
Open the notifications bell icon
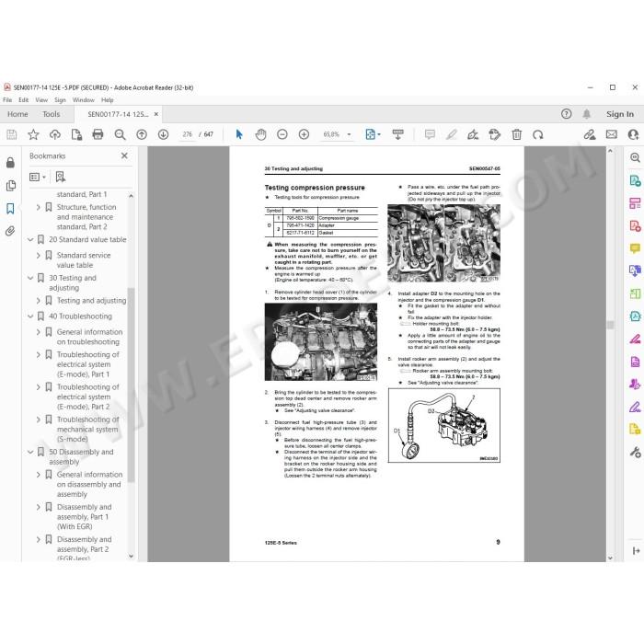[587, 114]
